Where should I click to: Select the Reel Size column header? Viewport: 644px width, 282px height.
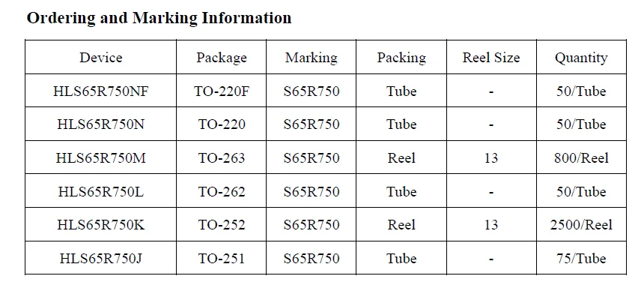click(491, 57)
